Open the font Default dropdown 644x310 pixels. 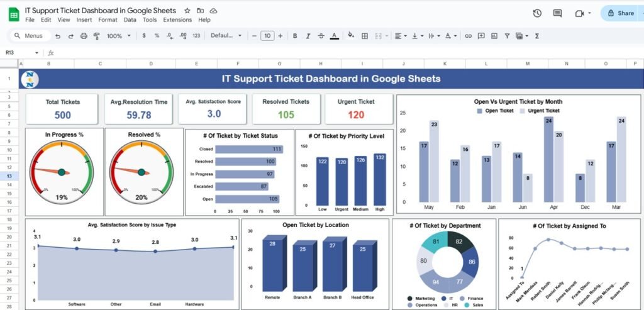click(x=226, y=36)
